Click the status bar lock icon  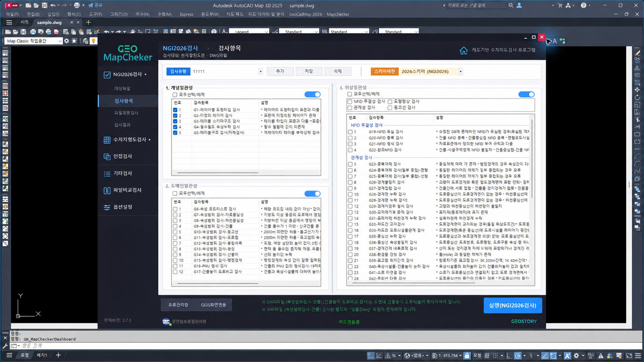467,355
